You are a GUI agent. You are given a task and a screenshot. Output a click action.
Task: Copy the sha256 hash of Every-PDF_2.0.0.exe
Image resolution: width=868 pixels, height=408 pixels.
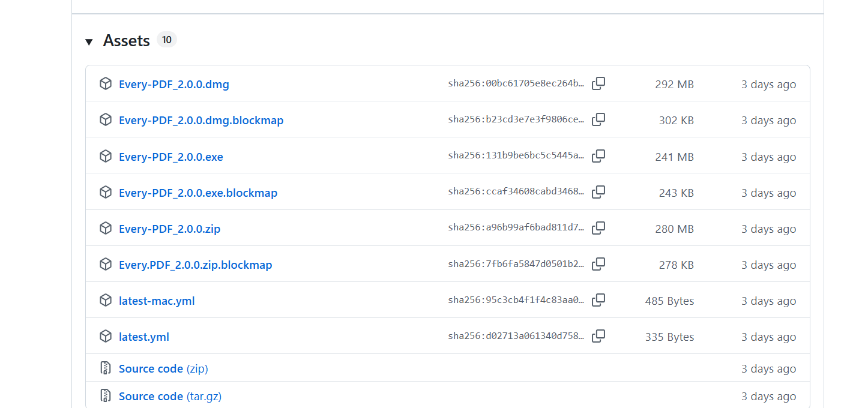click(x=598, y=156)
